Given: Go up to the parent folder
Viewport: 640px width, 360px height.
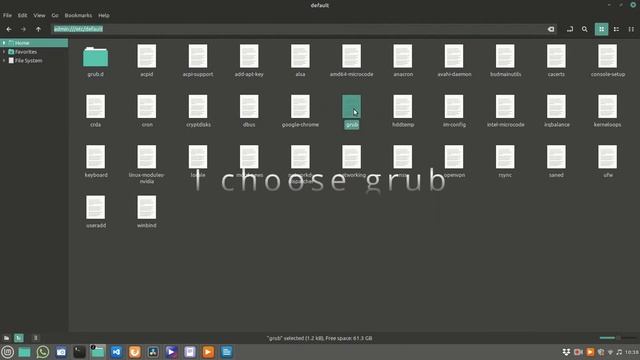Looking at the screenshot, I should point(38,29).
